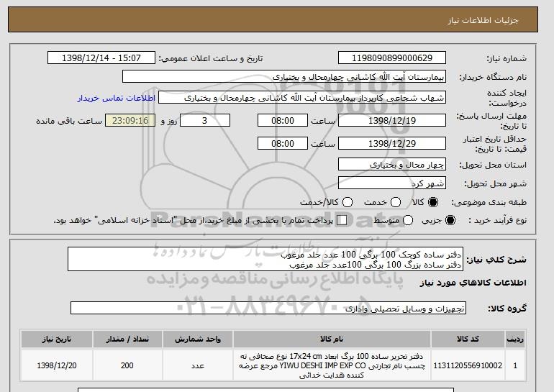
Task: Toggle the اسناد خزانه اسلامی payment checkbox
Action: coord(342,220)
